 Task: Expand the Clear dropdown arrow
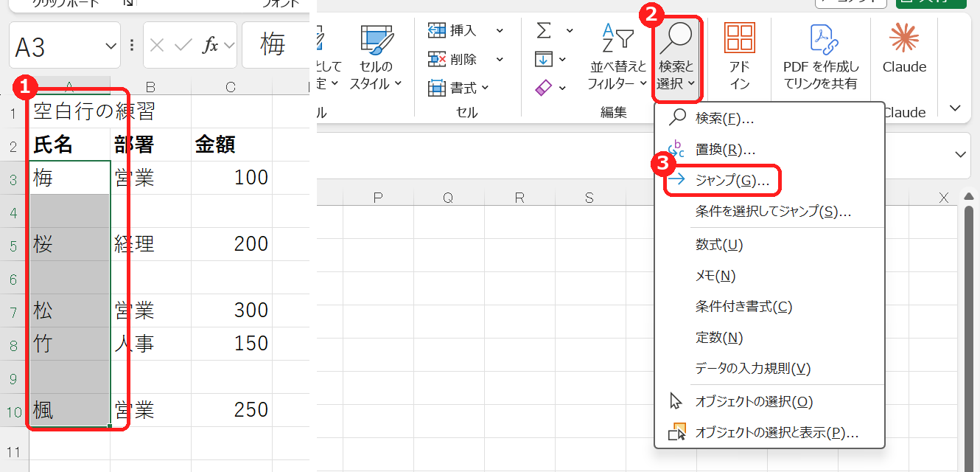pos(563,88)
